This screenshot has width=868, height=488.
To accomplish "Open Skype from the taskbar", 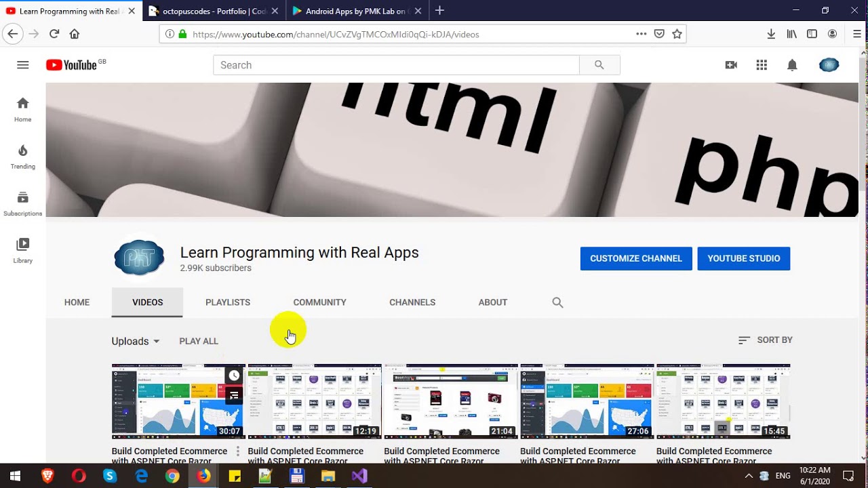I will pyautogui.click(x=109, y=476).
